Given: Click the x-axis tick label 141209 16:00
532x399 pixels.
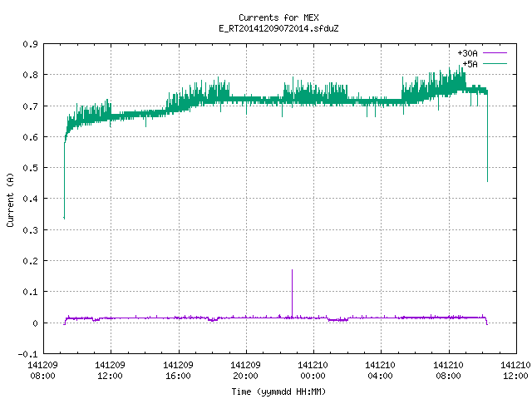Looking at the screenshot, I should (178, 371).
